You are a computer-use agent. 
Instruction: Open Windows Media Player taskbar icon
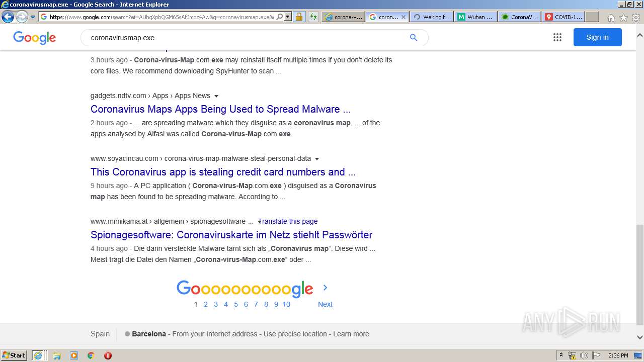point(74,355)
